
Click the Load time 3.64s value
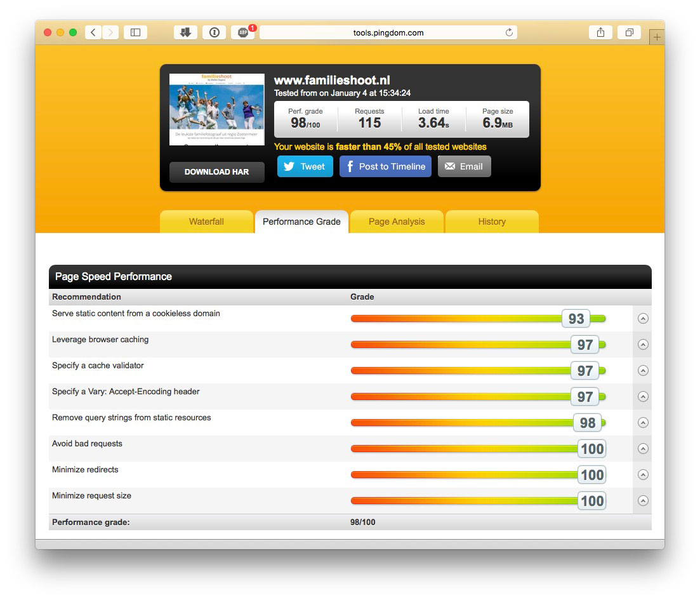(433, 123)
